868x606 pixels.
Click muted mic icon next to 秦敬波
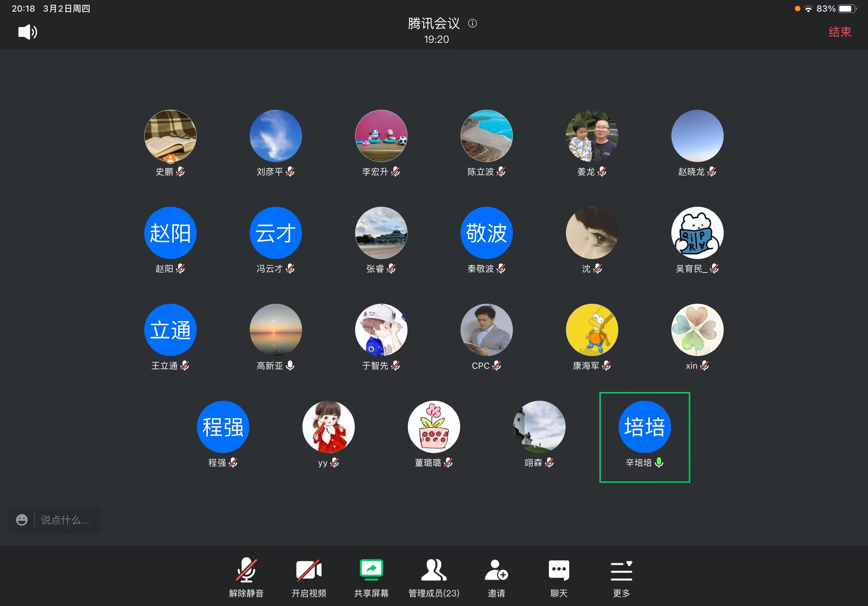tap(501, 268)
